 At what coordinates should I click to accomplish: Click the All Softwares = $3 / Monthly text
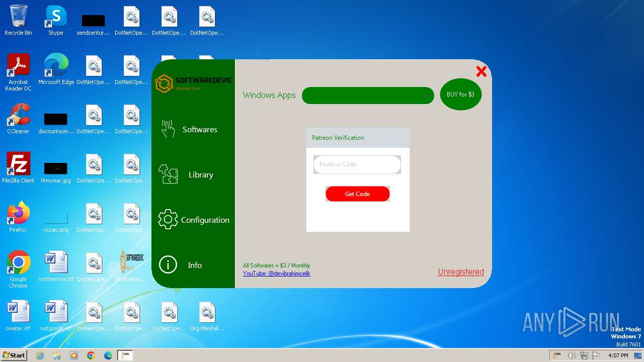[276, 265]
